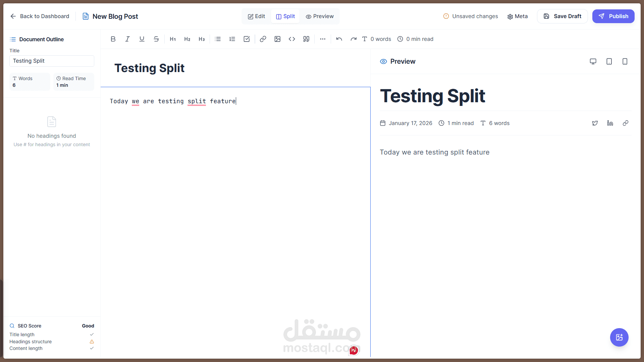Screen dimensions: 644x362
Task: Insert a link with the chain icon
Action: 263,39
